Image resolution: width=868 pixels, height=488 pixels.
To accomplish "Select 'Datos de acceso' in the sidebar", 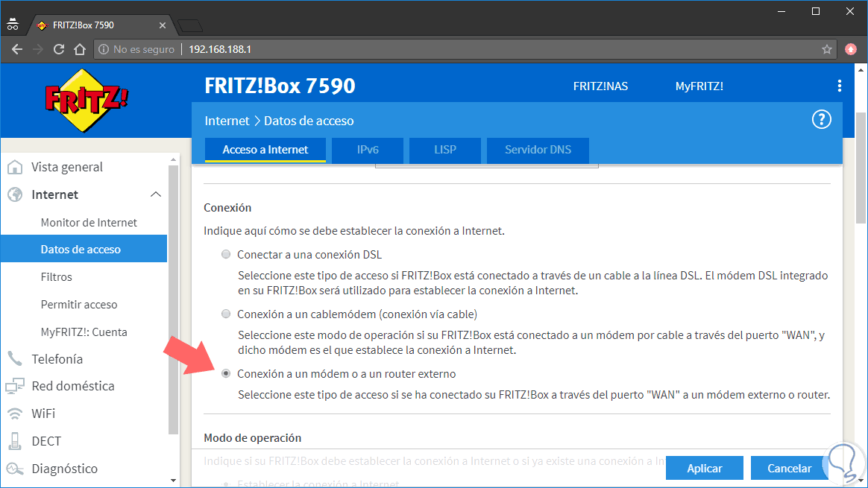I will click(84, 249).
